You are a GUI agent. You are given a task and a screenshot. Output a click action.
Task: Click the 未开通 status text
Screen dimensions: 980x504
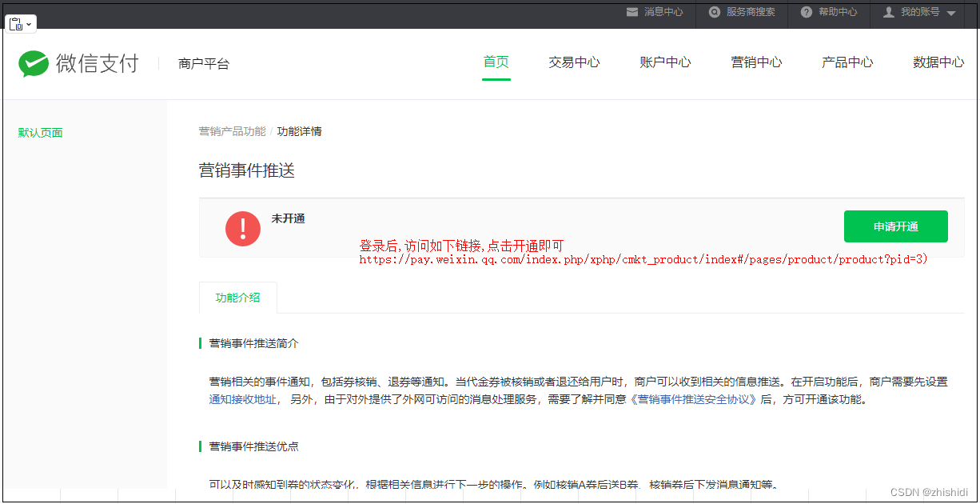[x=288, y=218]
